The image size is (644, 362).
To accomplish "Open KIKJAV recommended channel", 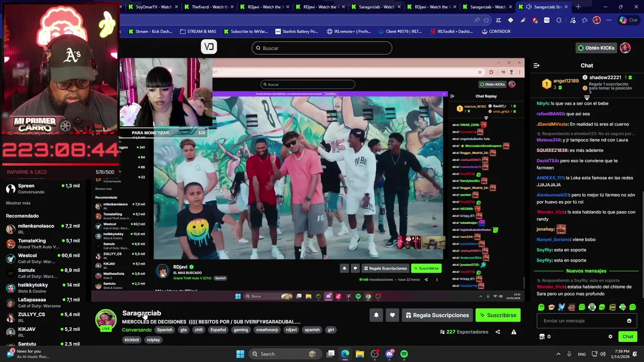I will coord(42,332).
